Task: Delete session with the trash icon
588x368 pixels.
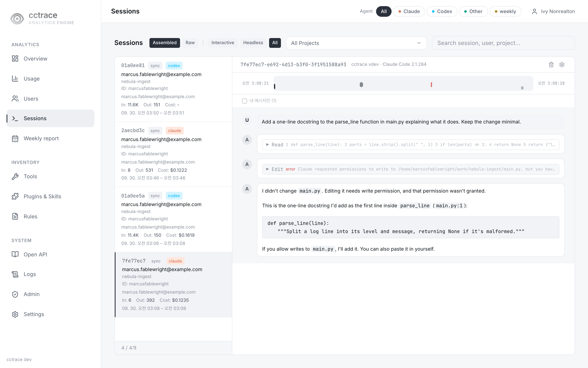Action: (x=551, y=64)
